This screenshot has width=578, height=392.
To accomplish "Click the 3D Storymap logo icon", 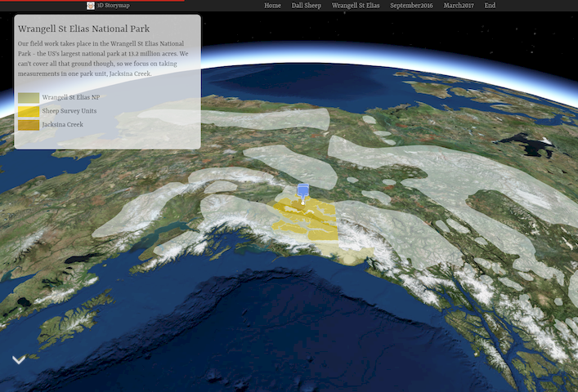I will (x=90, y=6).
